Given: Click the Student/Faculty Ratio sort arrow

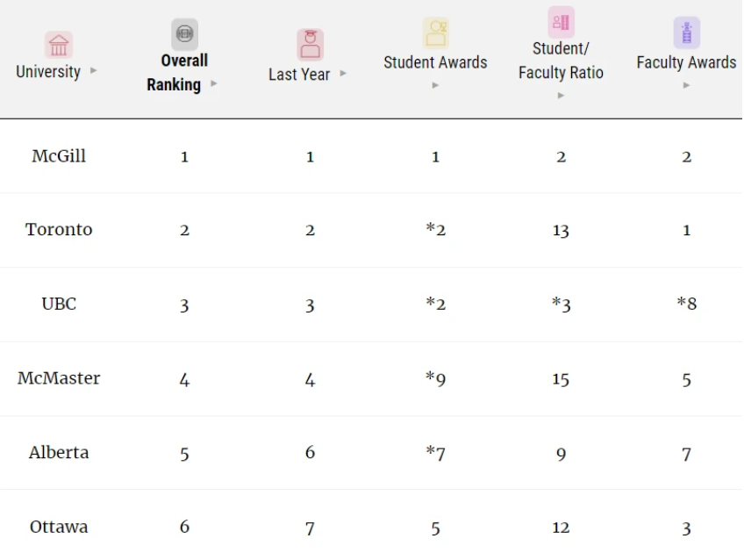Looking at the screenshot, I should (x=561, y=96).
